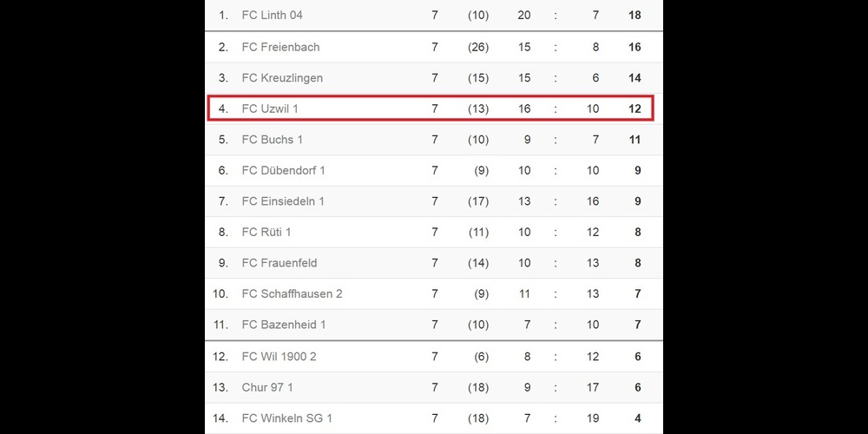Select the Chur 97 1 link
The width and height of the screenshot is (868, 434).
point(267,387)
